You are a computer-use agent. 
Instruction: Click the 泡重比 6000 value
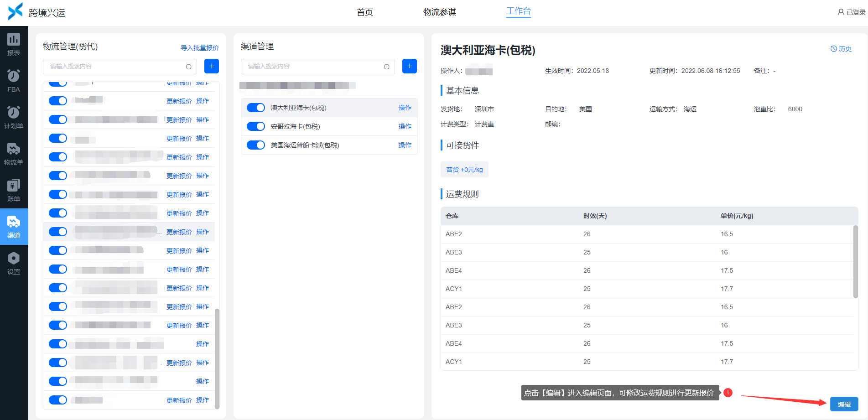[795, 109]
